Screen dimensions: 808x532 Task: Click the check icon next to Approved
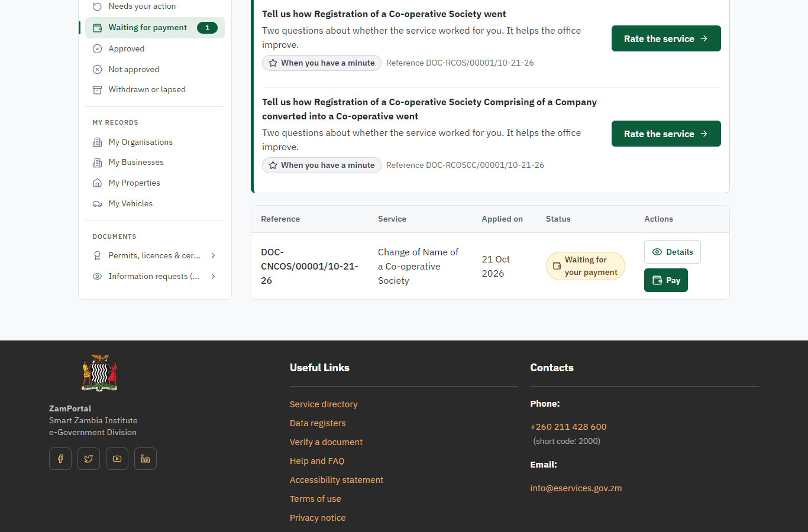pyautogui.click(x=98, y=48)
